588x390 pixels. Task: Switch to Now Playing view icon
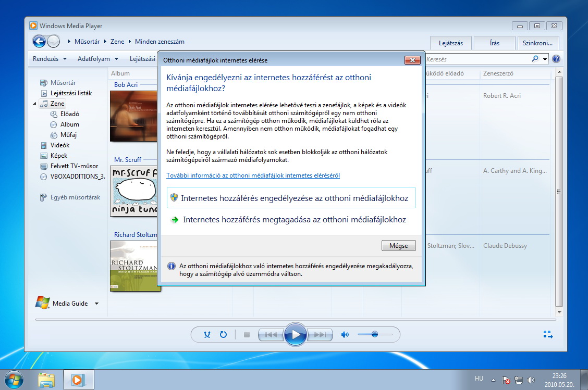click(x=548, y=335)
